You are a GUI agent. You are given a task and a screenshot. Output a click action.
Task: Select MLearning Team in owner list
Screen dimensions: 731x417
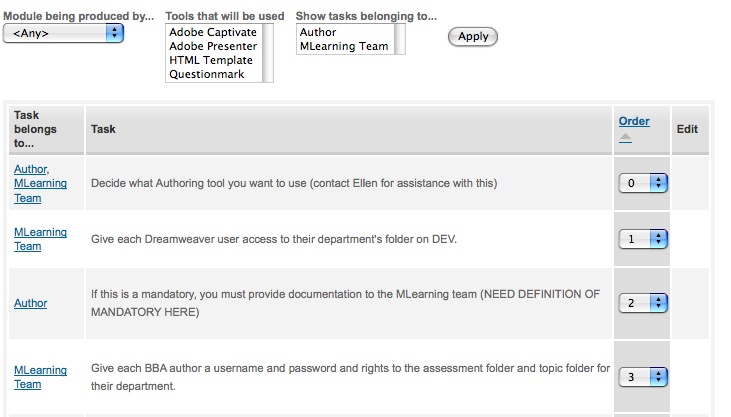pyautogui.click(x=346, y=46)
